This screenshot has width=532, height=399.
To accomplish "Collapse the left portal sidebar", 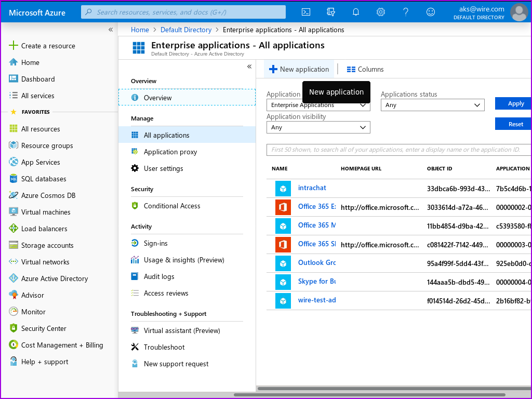I will point(111,30).
